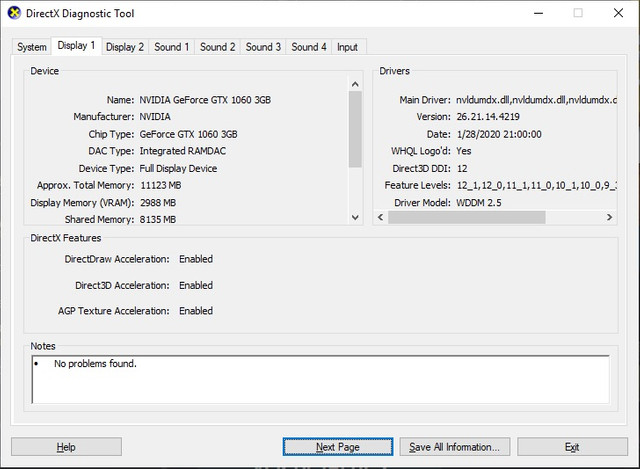This screenshot has height=469, width=640.
Task: Click the Device panel vertical scrollbar thumb
Action: tap(355, 129)
